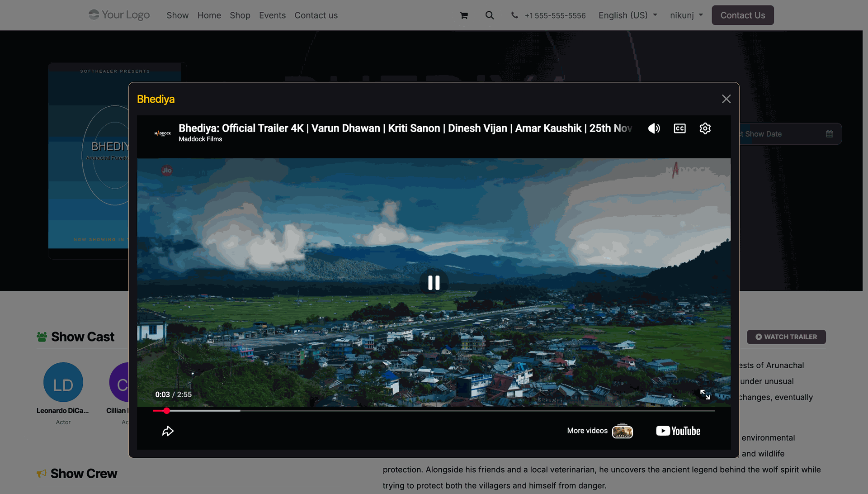This screenshot has width=868, height=494.
Task: Click the dark Contact Us button
Action: click(743, 15)
